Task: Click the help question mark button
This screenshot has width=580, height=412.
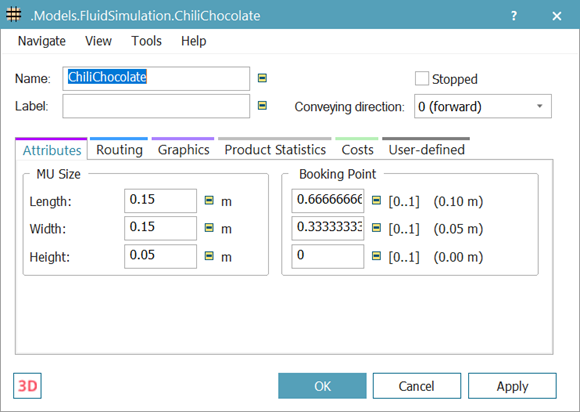Action: pyautogui.click(x=514, y=16)
